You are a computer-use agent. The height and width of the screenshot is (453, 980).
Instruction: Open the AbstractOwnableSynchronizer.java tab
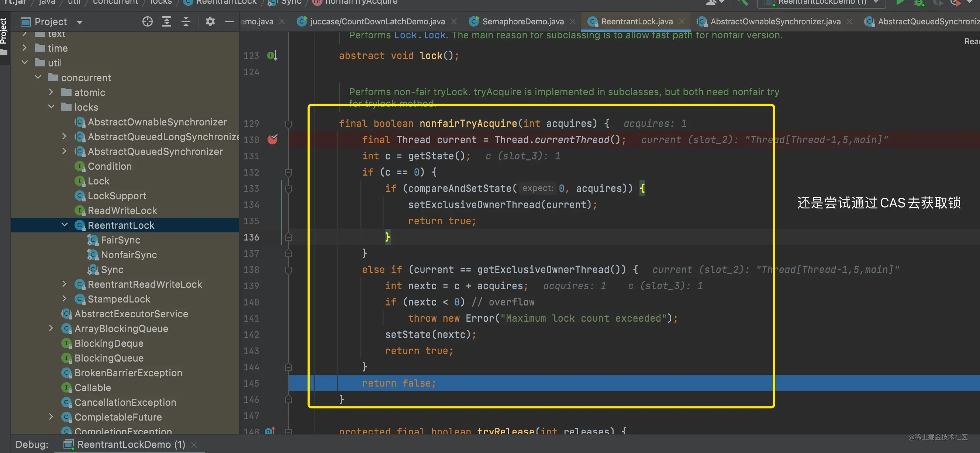point(775,22)
